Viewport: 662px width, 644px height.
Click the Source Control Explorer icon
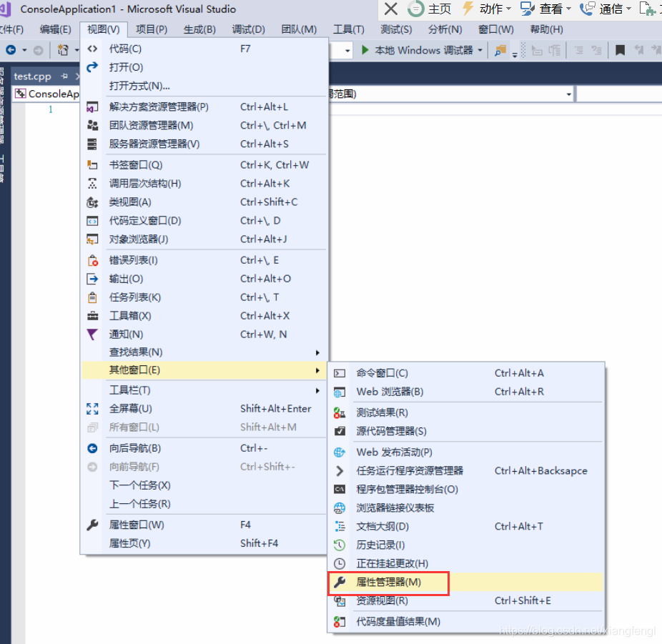[340, 431]
